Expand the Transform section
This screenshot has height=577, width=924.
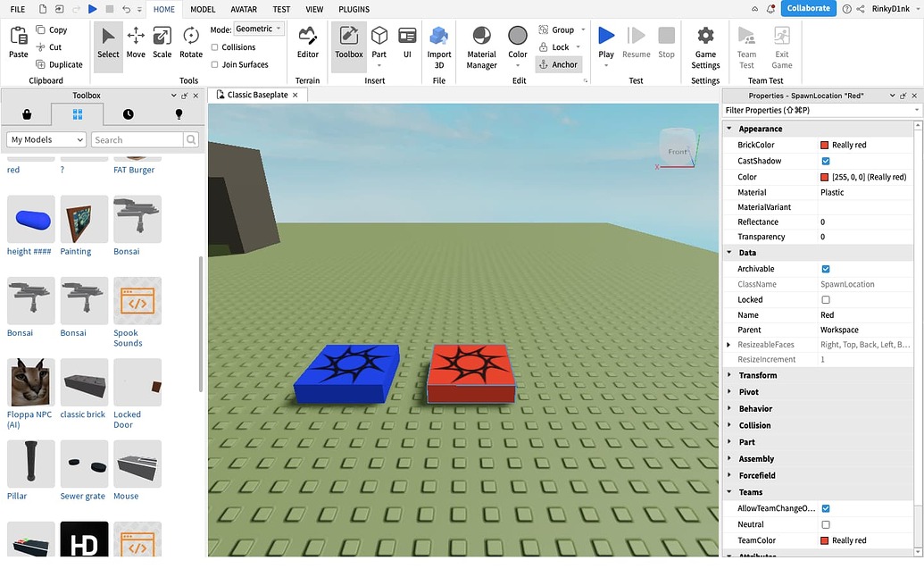[729, 375]
